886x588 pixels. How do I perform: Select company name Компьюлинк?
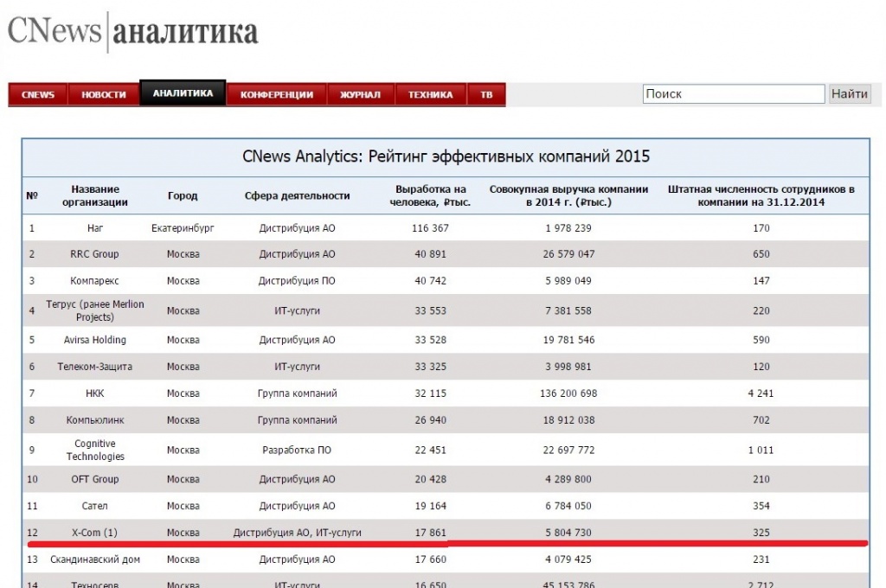tap(95, 420)
